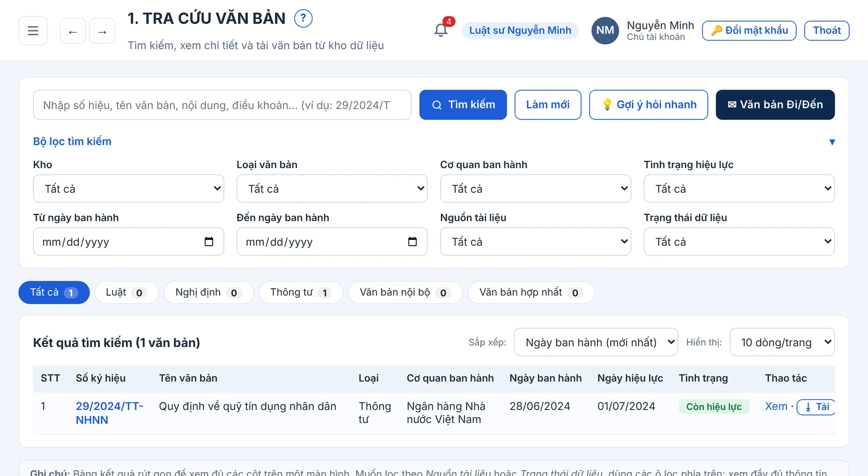Click Đổi mật khẩu button
This screenshot has width=868, height=476.
pyautogui.click(x=749, y=31)
